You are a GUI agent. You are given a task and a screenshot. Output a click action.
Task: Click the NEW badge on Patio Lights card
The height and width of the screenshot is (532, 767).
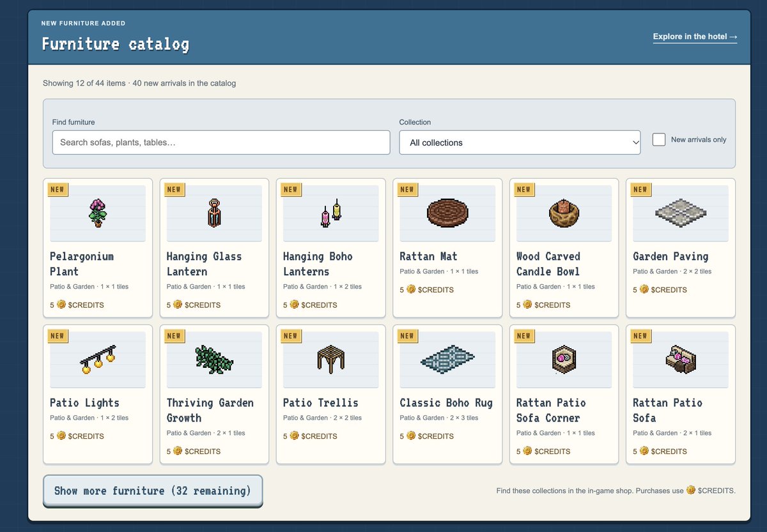click(58, 335)
